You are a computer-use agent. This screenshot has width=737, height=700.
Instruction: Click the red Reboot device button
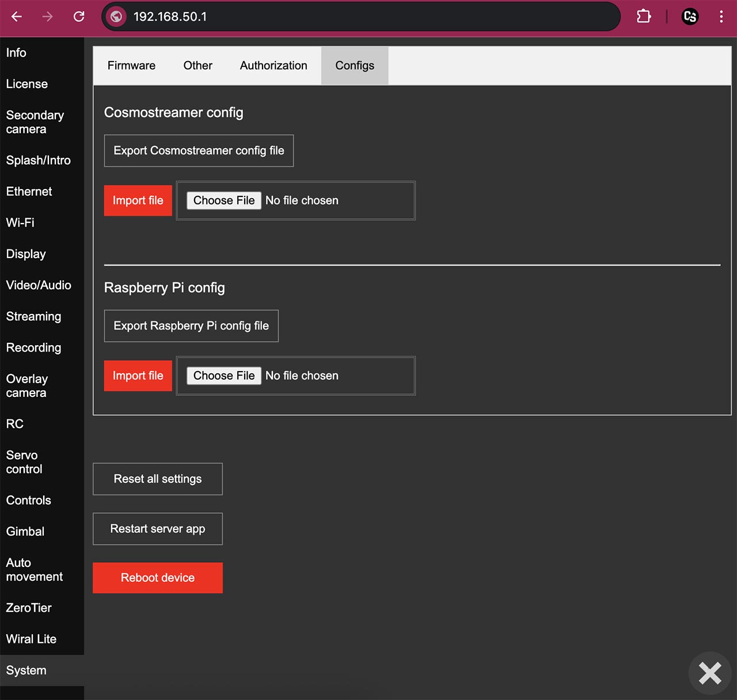[x=158, y=578]
